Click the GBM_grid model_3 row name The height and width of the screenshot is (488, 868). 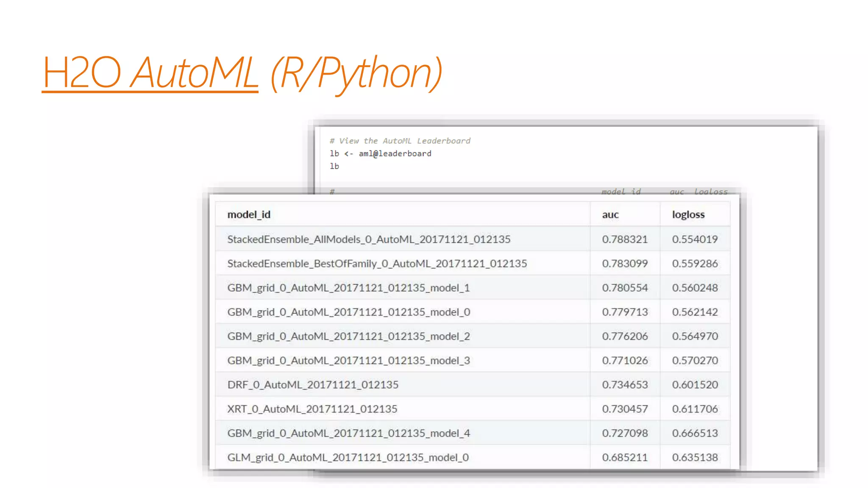[x=348, y=360]
